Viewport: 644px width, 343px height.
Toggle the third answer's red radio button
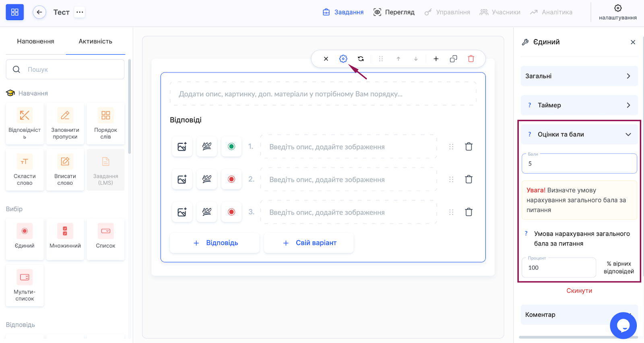[x=231, y=212]
